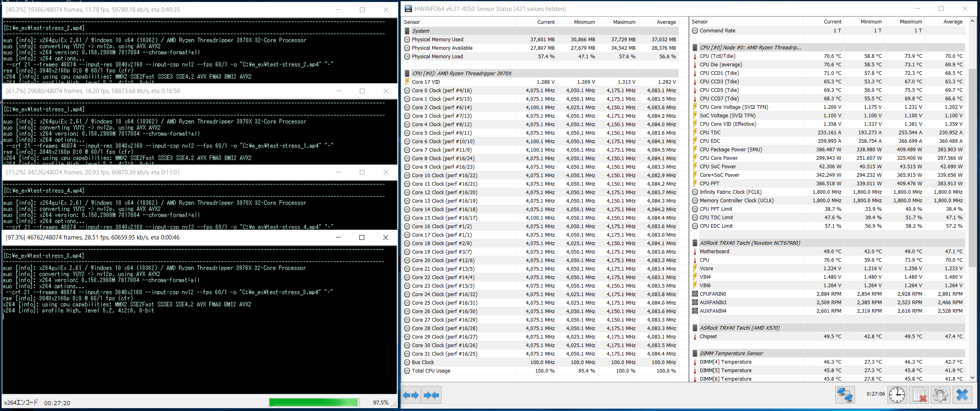Click thermometer icon beside Chipset
The image size is (980, 411).
[695, 336]
